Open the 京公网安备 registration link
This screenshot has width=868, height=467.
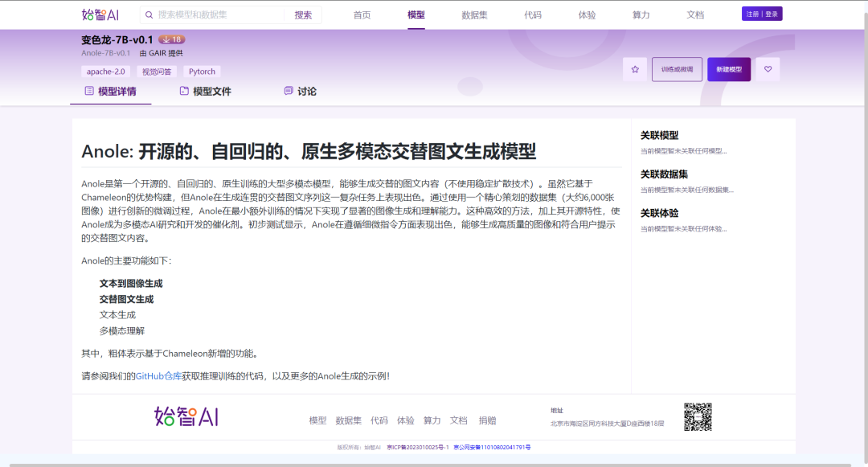[x=492, y=447]
